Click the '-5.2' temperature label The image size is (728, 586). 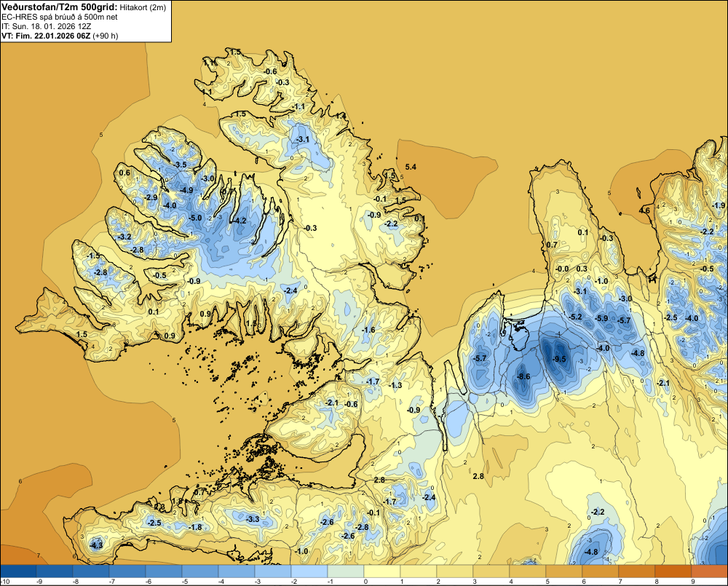575,317
